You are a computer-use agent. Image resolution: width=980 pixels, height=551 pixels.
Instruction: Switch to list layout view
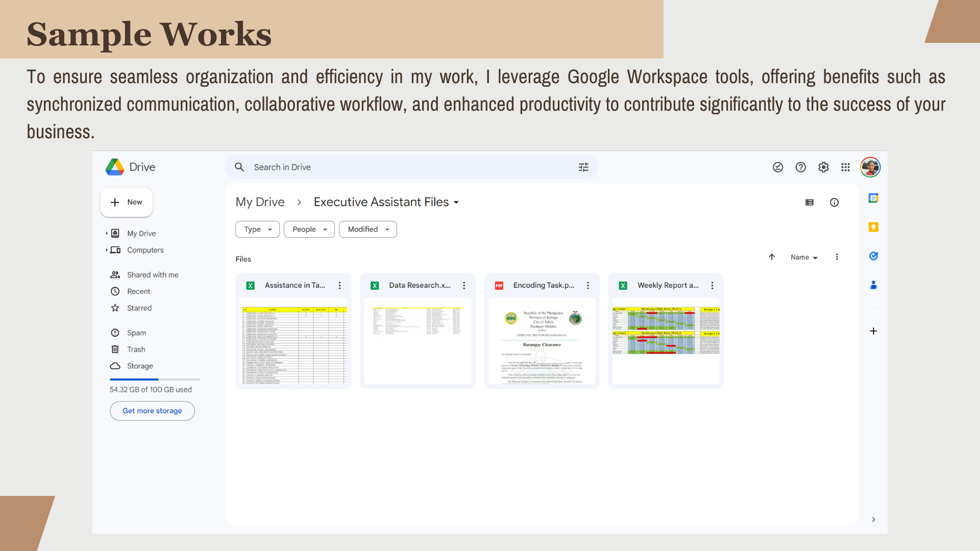pyautogui.click(x=810, y=203)
